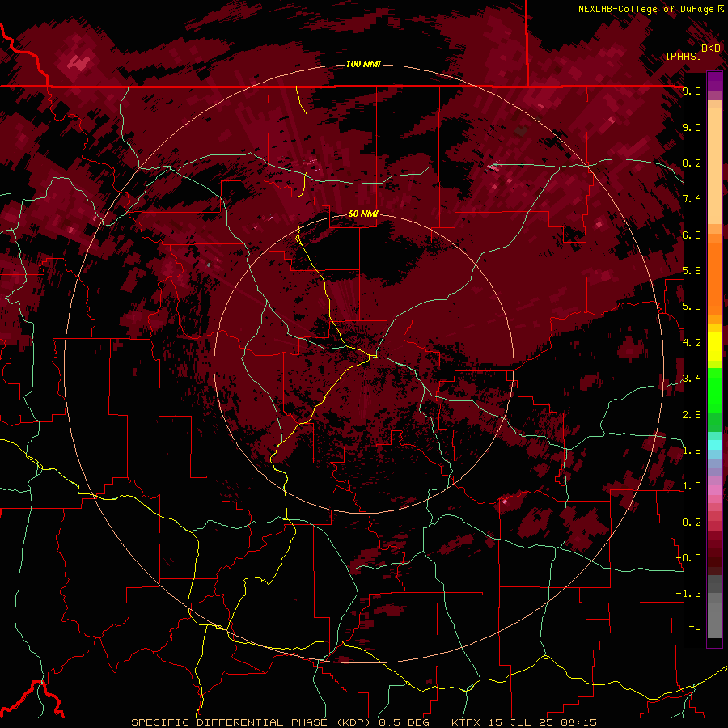Image resolution: width=728 pixels, height=728 pixels.
Task: Click the 1.8 value on the color scale
Action: pos(692,450)
